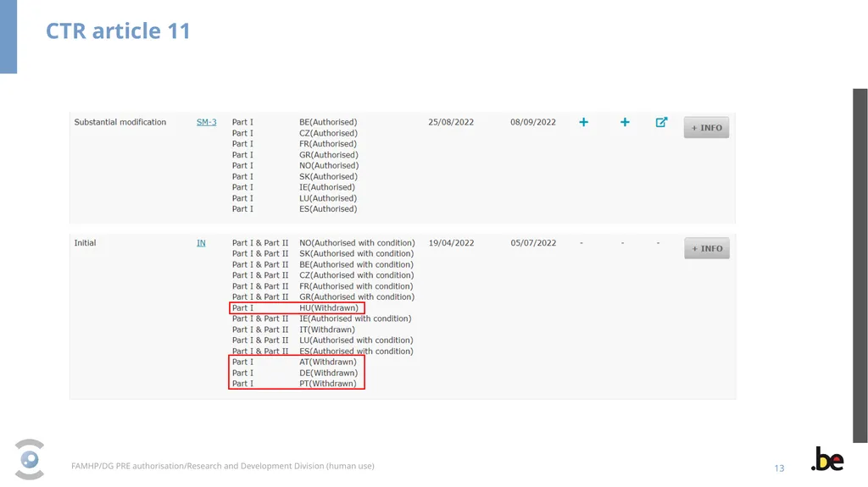The height and width of the screenshot is (487, 868).
Task: Select IE(Authorised) entry
Action: (x=327, y=187)
